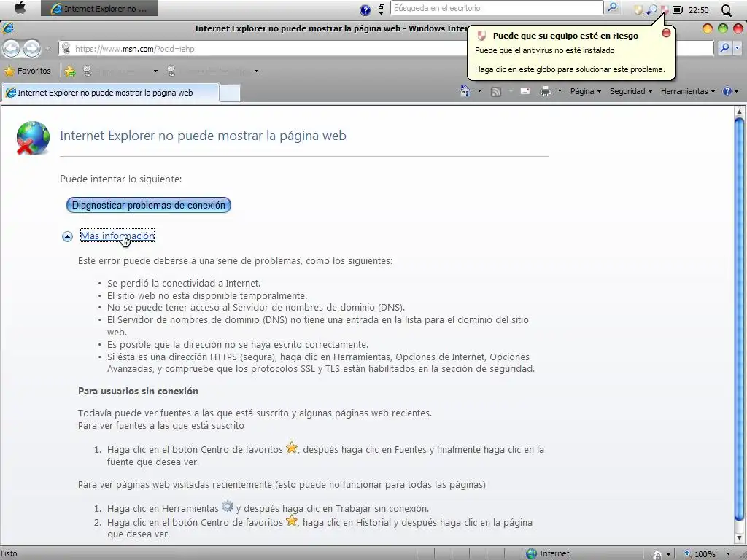Click the first Centro de favoritos star
747x560 pixels.
292,448
